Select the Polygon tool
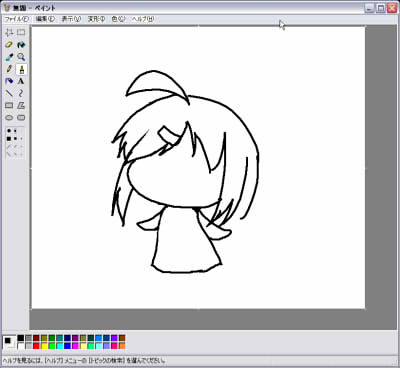 point(21,106)
